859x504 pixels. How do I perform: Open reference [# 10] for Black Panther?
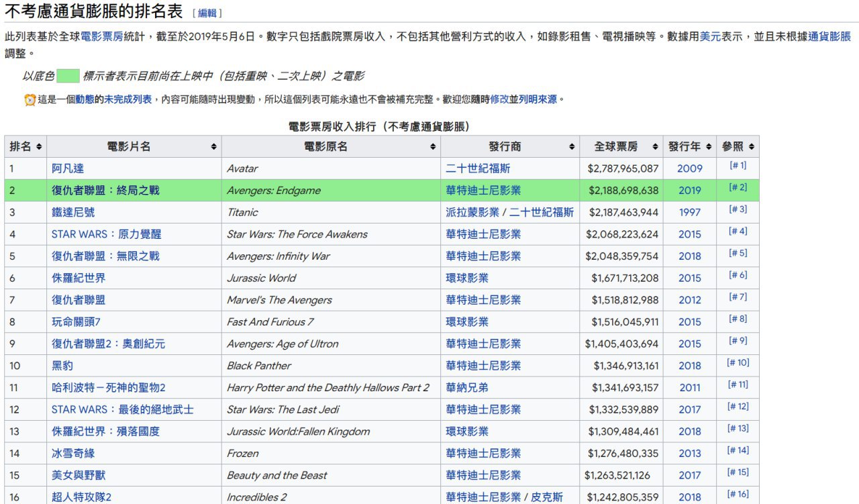(x=738, y=362)
